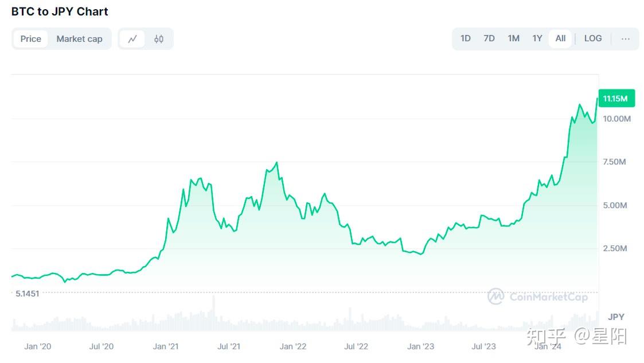Select the 1D time range

pyautogui.click(x=465, y=38)
